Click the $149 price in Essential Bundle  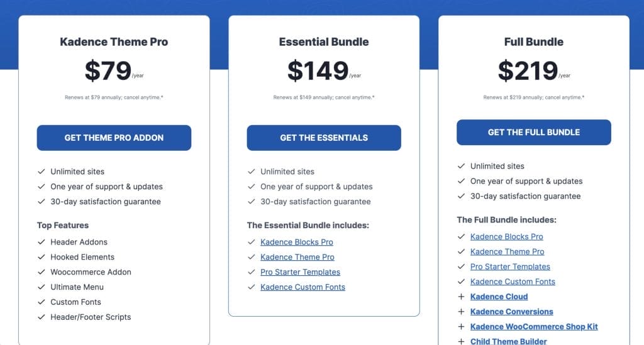coord(318,70)
